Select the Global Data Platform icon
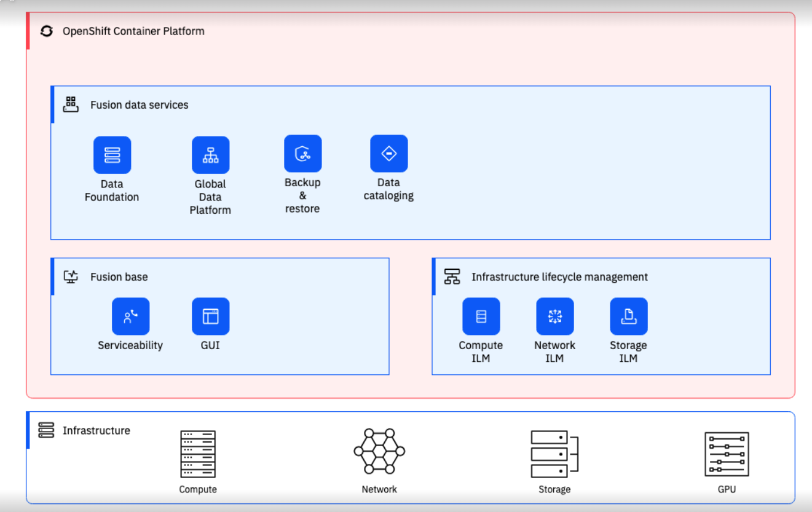 (210, 155)
